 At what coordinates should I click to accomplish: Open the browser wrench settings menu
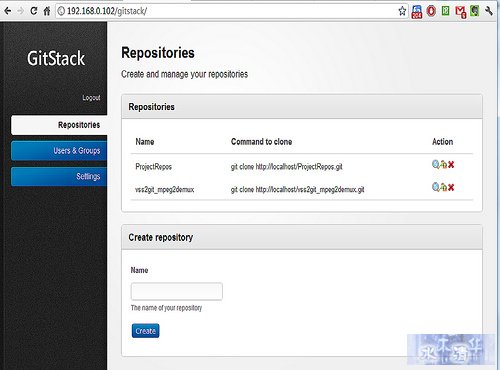pos(489,11)
